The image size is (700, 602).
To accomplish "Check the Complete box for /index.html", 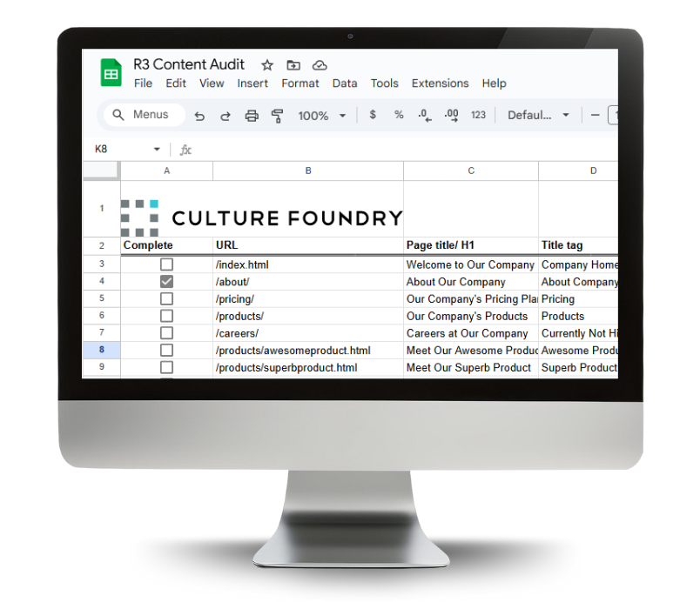I will tap(166, 264).
